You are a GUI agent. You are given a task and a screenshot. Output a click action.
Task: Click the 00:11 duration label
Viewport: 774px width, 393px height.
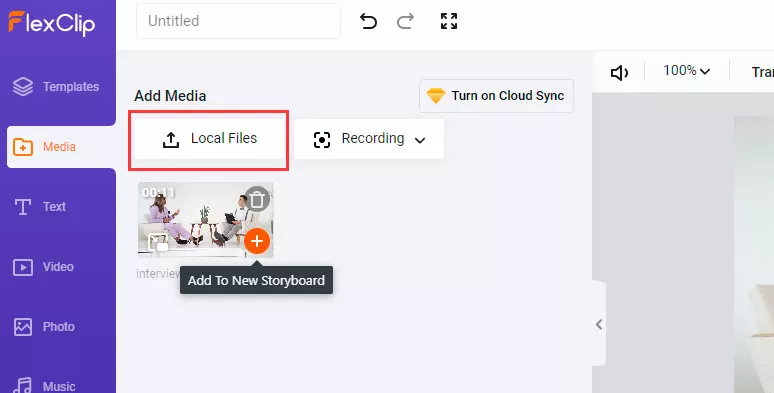tap(158, 192)
